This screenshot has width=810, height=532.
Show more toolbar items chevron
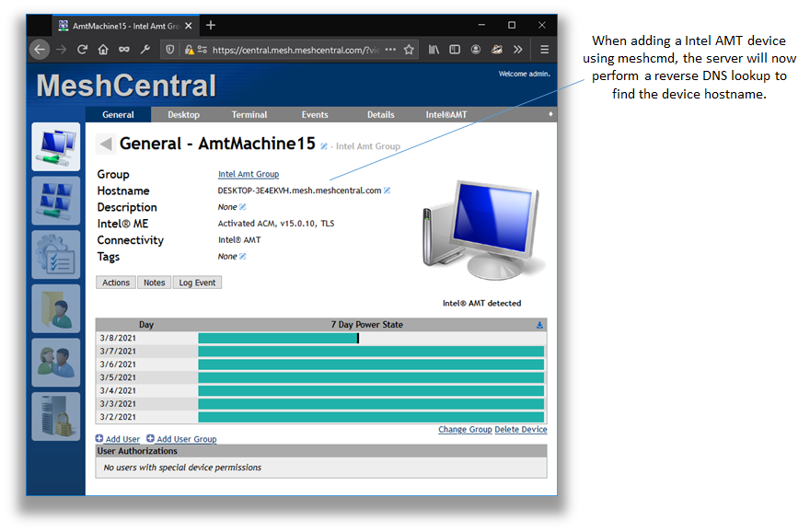click(517, 50)
